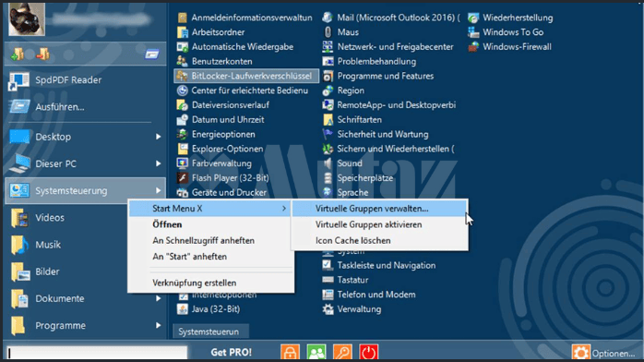Choose Icon Cache löschen
Viewport: 644px width, 362px height.
coord(379,240)
